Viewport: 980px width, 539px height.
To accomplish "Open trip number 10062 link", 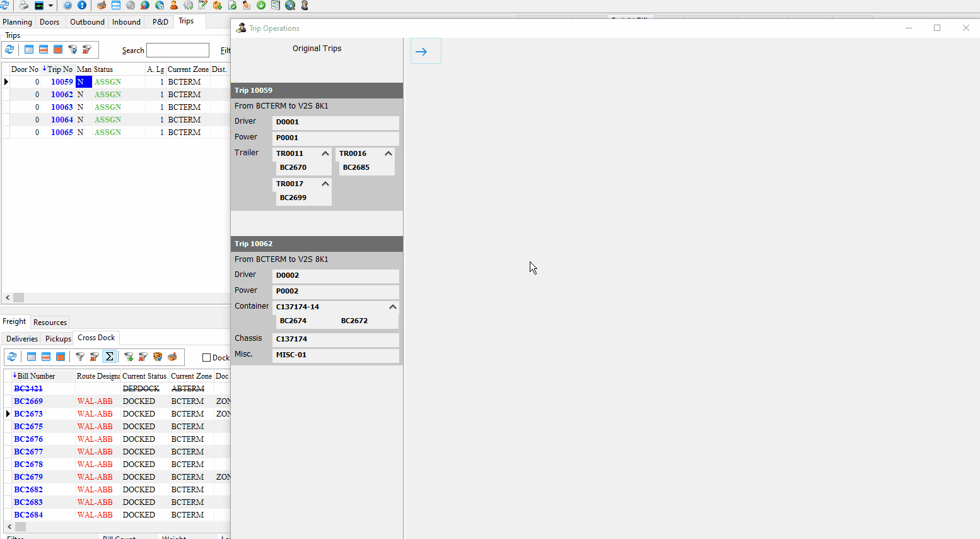I will (62, 95).
